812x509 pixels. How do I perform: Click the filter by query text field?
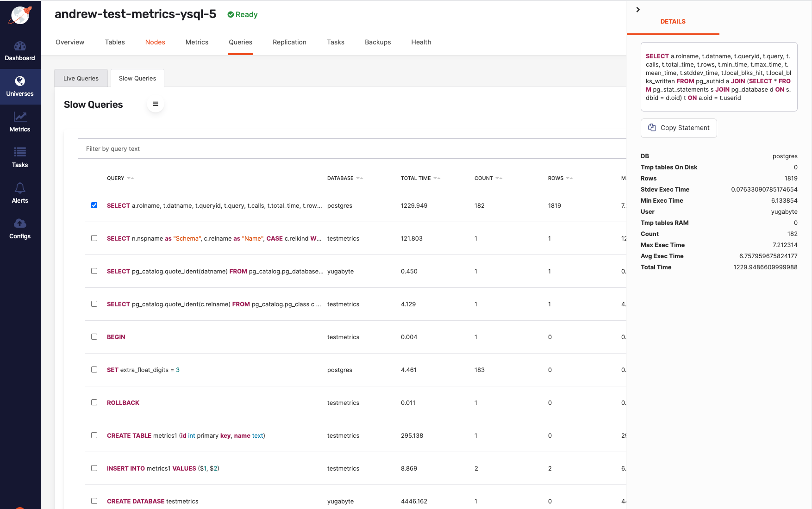231,149
